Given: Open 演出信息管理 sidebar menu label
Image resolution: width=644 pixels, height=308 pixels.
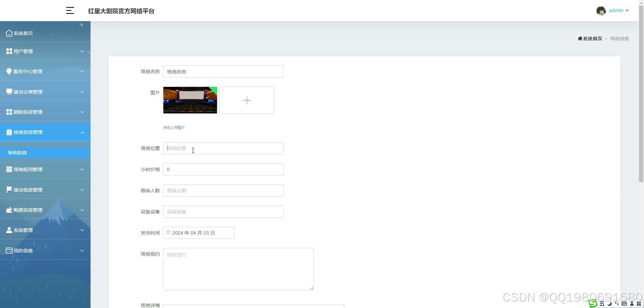Looking at the screenshot, I should pos(28,190).
